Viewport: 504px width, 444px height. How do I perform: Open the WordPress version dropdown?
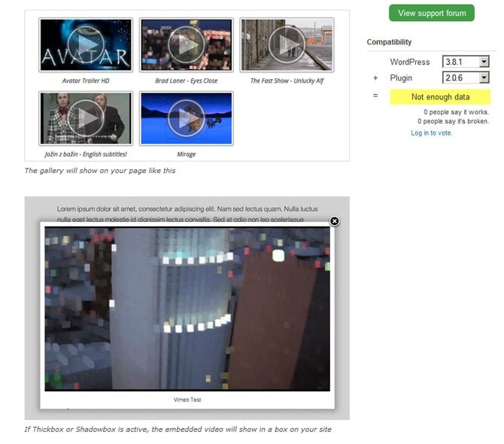466,61
